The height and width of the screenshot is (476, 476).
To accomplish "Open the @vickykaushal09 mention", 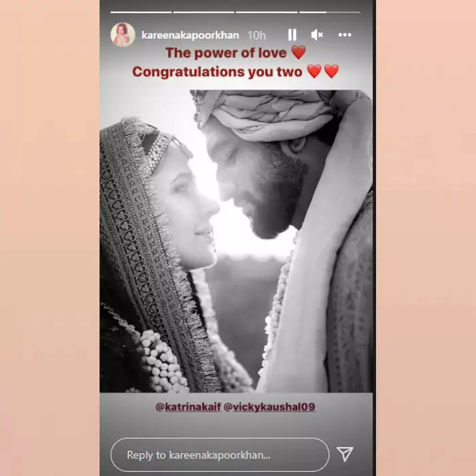I will [269, 407].
